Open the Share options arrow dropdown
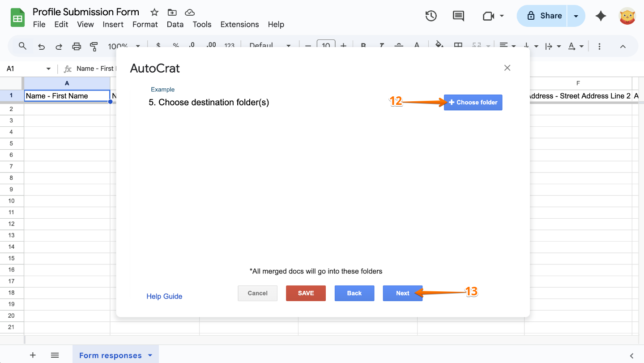Image resolution: width=644 pixels, height=363 pixels. pos(575,15)
